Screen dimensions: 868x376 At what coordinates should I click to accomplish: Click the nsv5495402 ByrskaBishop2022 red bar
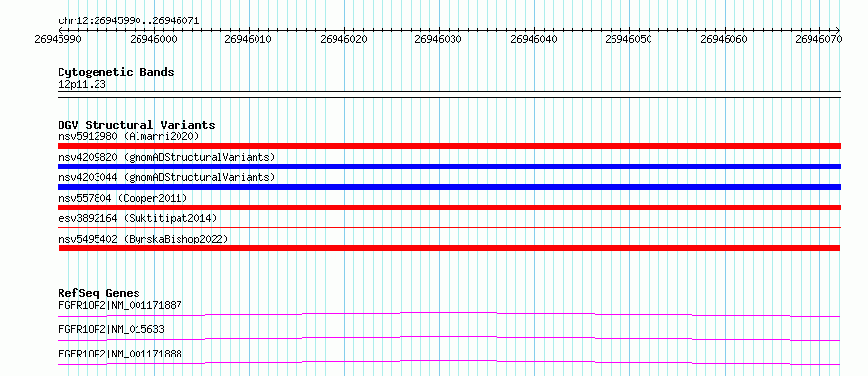[x=449, y=248]
